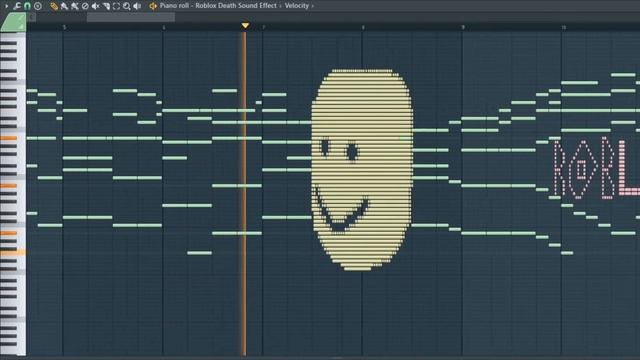Click the yellow Roblox face note drawing
640x360 pixels.
tap(361, 169)
